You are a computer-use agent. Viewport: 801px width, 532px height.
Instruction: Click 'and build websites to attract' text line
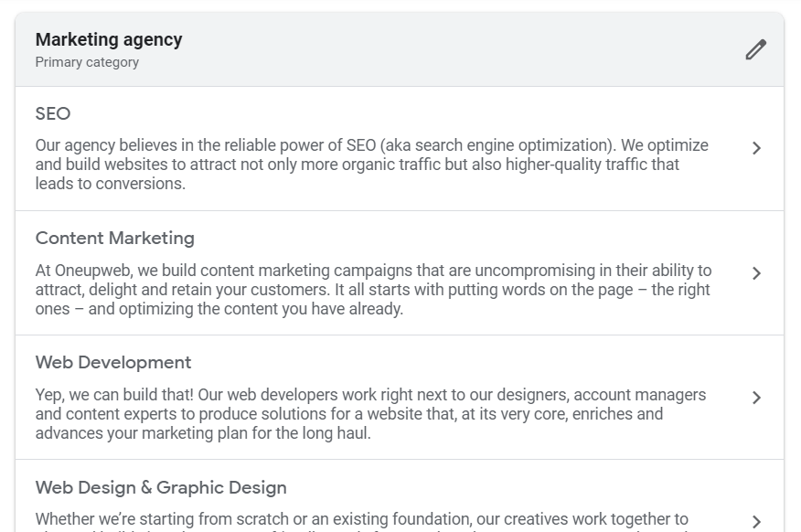click(358, 165)
